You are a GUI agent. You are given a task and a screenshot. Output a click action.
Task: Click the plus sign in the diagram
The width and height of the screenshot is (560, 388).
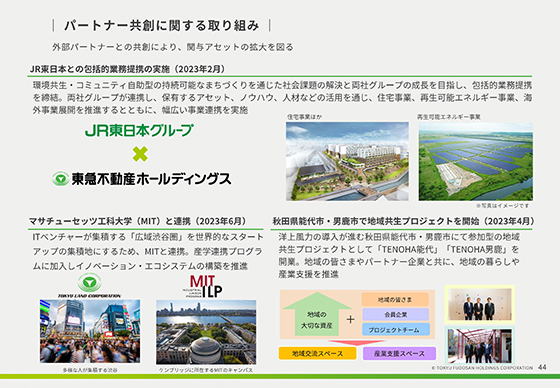click(x=351, y=319)
